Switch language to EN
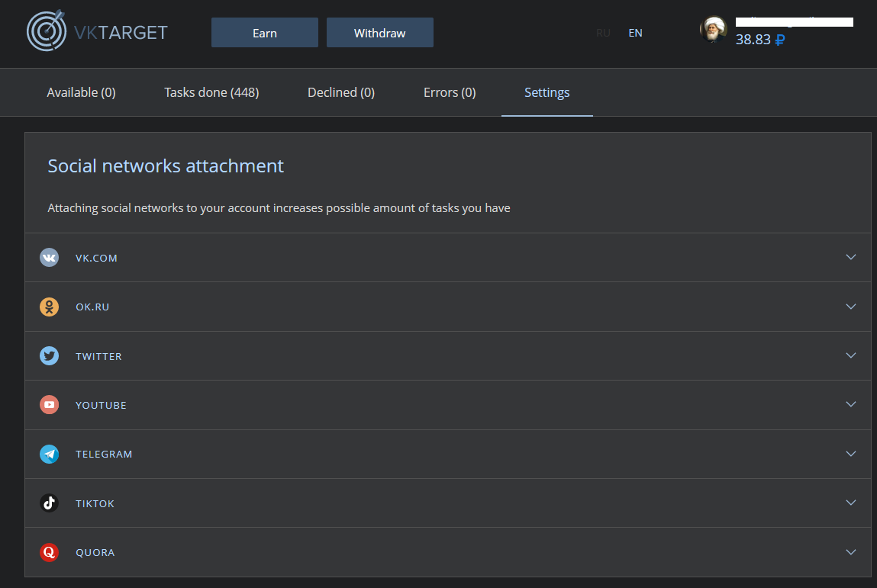Viewport: 877px width, 588px height. click(635, 33)
